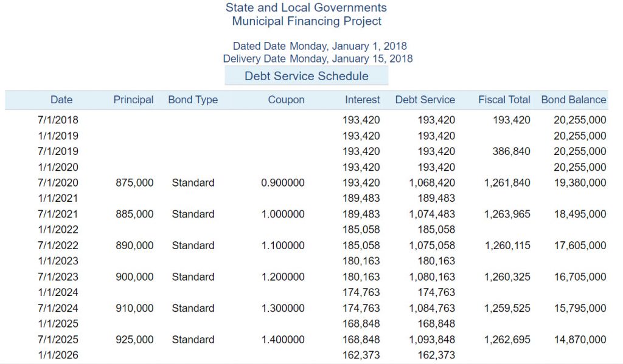Click the Principal column header
This screenshot has width=623, height=364.
pos(133,100)
